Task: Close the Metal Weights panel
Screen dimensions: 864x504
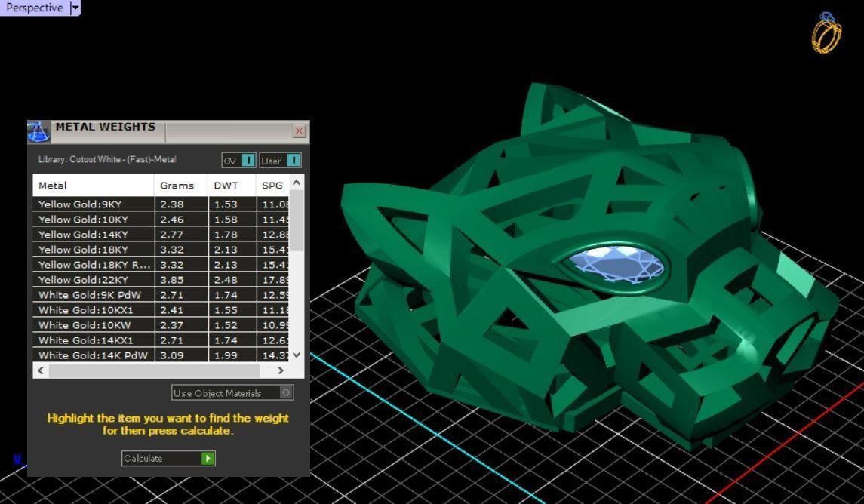Action: coord(300,131)
